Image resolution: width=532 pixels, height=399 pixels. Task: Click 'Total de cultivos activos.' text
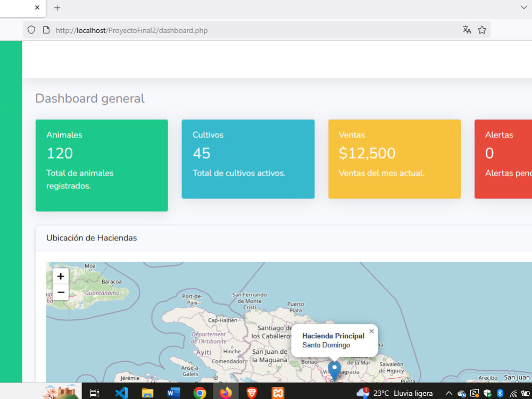click(239, 173)
